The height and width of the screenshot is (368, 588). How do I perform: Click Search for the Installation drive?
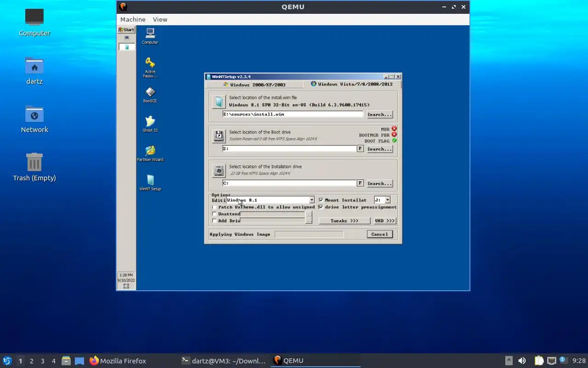pyautogui.click(x=379, y=184)
